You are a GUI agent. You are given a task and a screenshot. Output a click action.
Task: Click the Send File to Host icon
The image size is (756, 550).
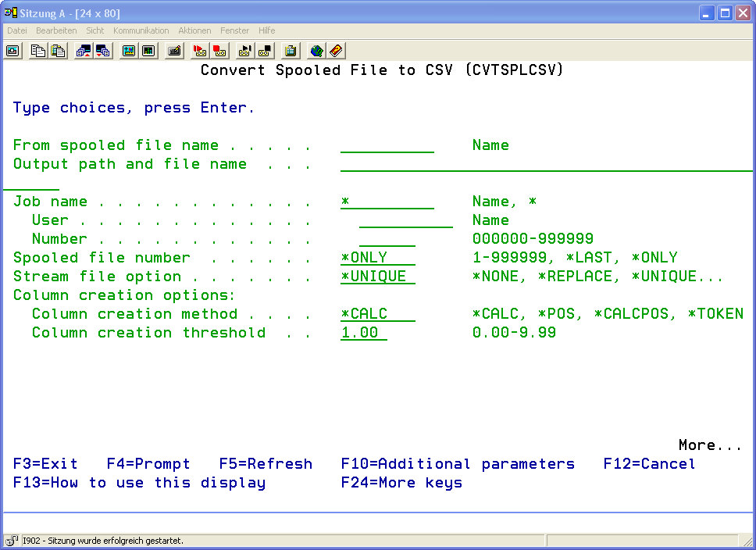click(x=83, y=51)
